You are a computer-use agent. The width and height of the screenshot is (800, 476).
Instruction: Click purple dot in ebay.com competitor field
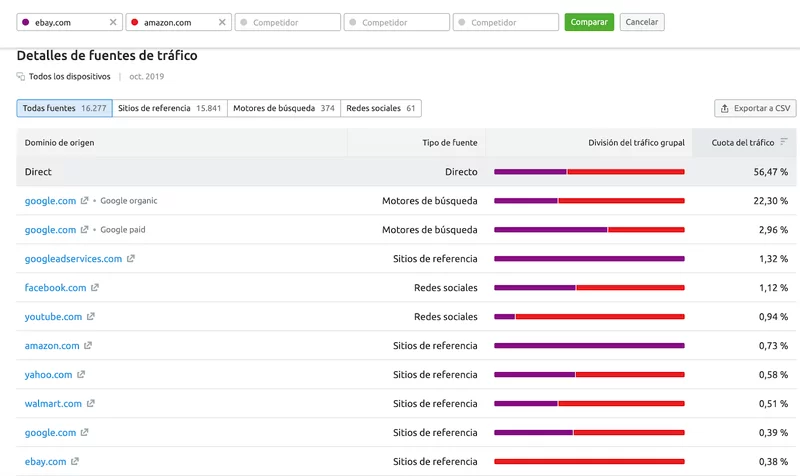tap(26, 22)
